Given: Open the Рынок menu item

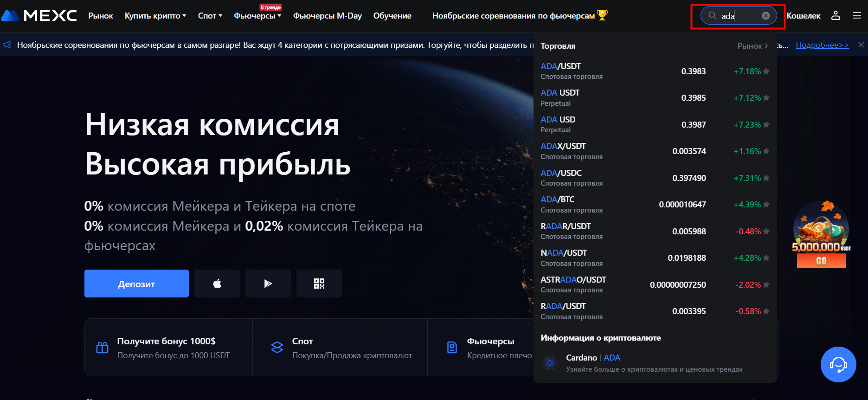Looking at the screenshot, I should click(101, 16).
